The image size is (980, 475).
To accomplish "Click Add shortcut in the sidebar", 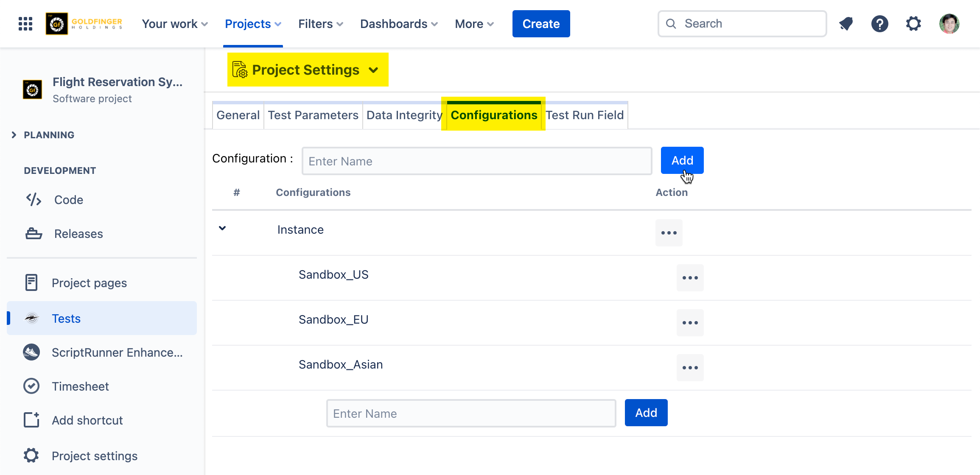I will pos(87,420).
